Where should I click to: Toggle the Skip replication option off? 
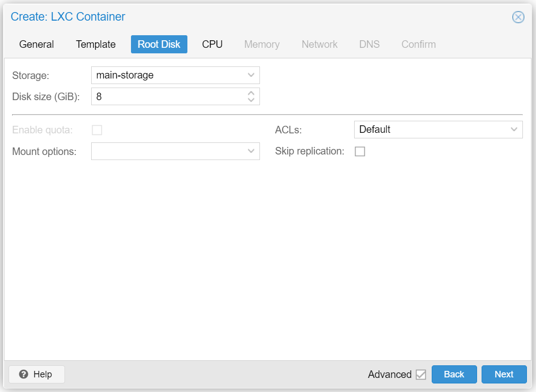(x=360, y=151)
